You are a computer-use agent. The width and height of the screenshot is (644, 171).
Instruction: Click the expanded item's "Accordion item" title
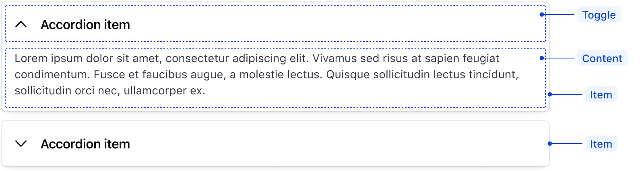[85, 25]
